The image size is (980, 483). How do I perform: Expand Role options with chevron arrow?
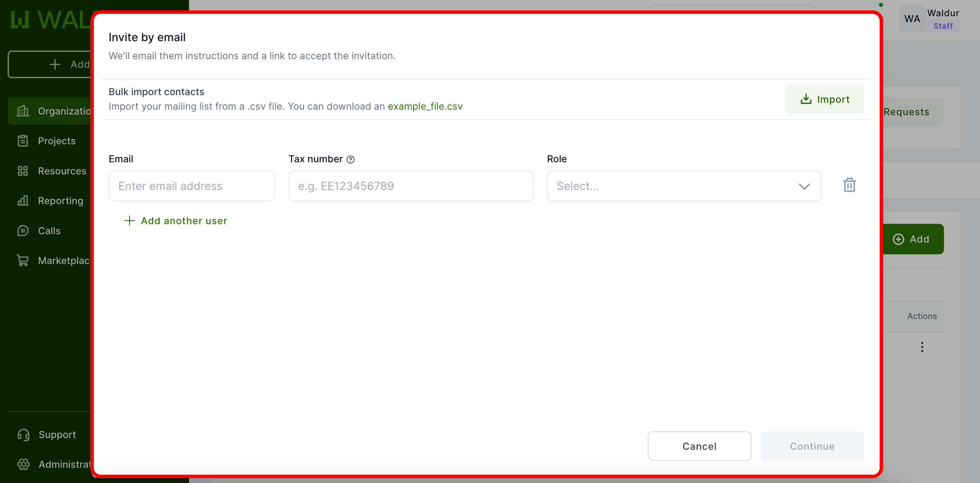(804, 186)
